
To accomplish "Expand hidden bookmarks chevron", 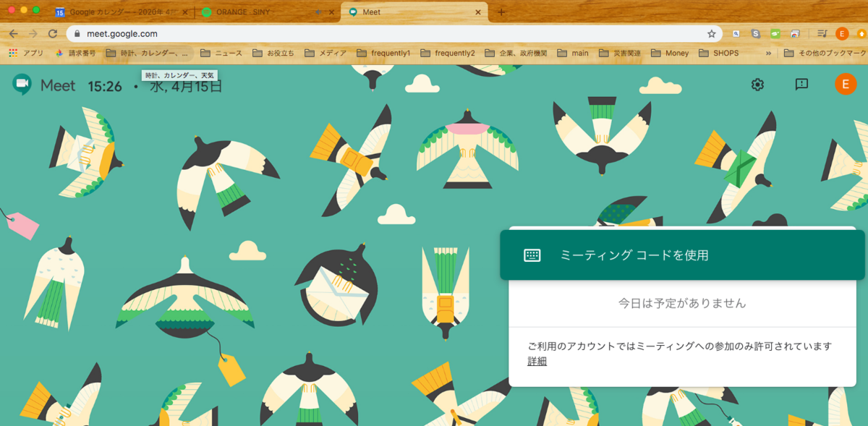I will click(x=768, y=53).
